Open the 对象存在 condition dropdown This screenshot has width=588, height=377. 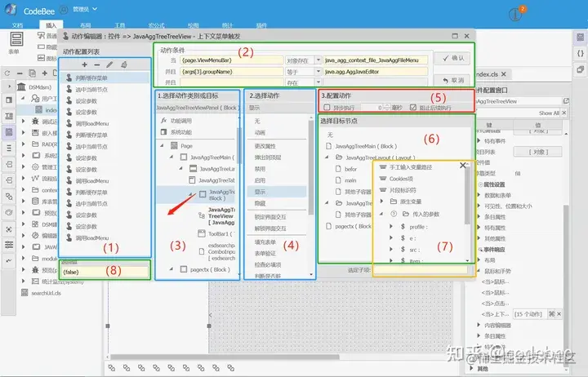pos(318,60)
